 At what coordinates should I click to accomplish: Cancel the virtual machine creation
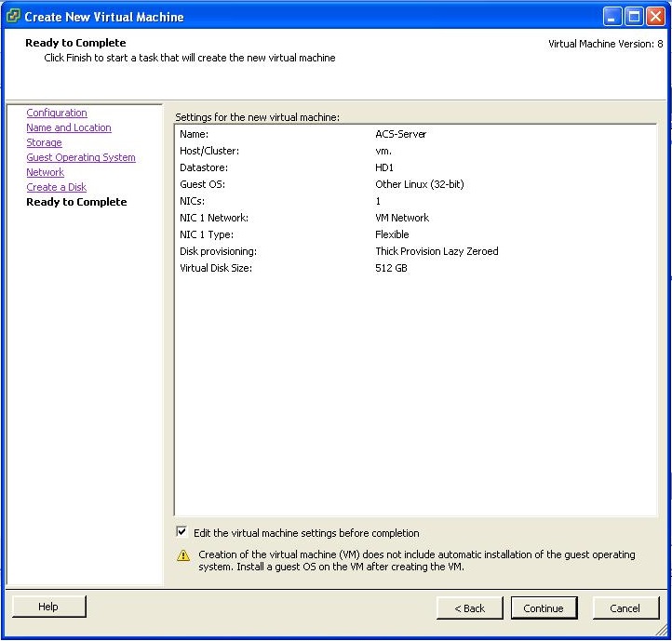(625, 608)
